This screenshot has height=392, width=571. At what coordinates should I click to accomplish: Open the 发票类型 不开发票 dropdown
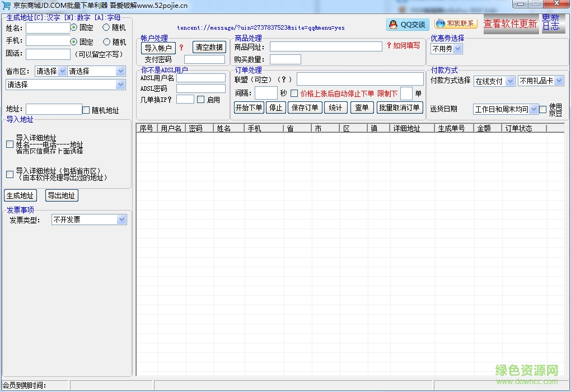point(121,220)
